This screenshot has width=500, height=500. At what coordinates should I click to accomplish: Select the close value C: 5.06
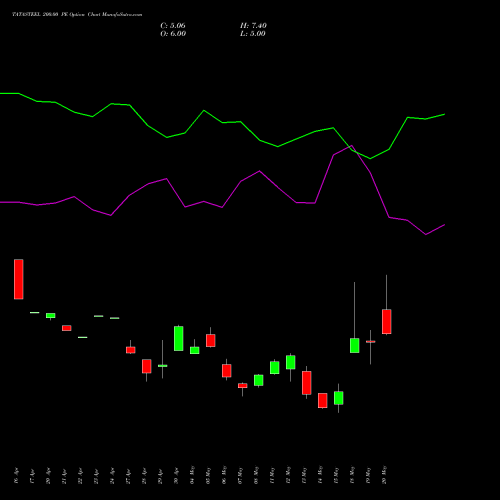[x=173, y=26]
